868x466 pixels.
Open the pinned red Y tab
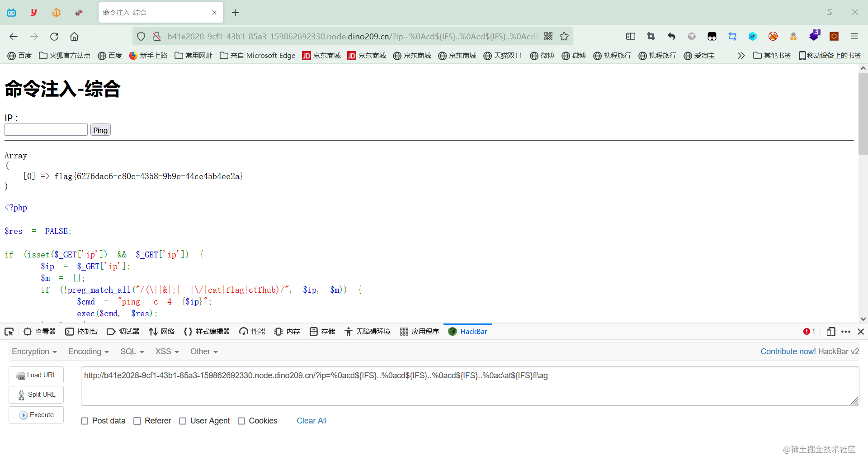pos(34,13)
